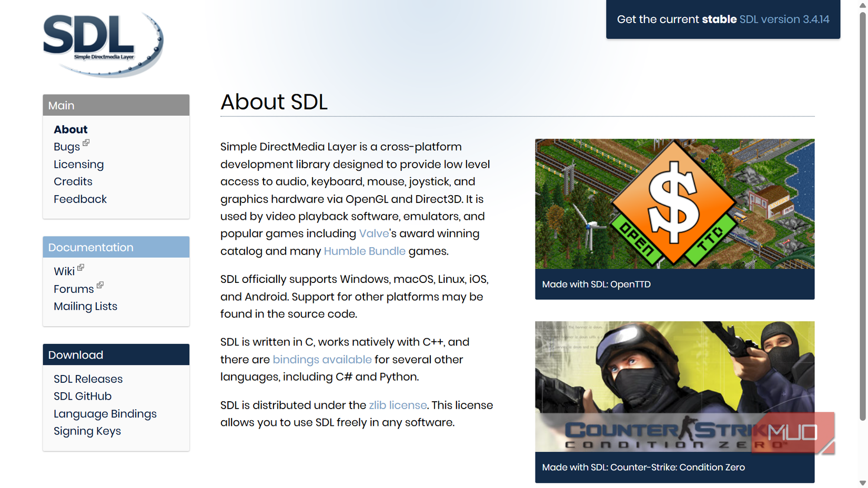Click the About SDL heading
868x488 pixels.
(274, 102)
